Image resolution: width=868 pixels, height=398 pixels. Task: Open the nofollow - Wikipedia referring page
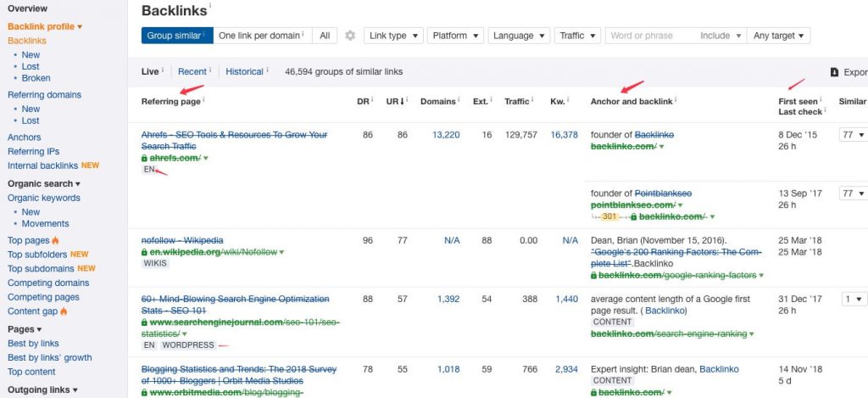tap(182, 240)
